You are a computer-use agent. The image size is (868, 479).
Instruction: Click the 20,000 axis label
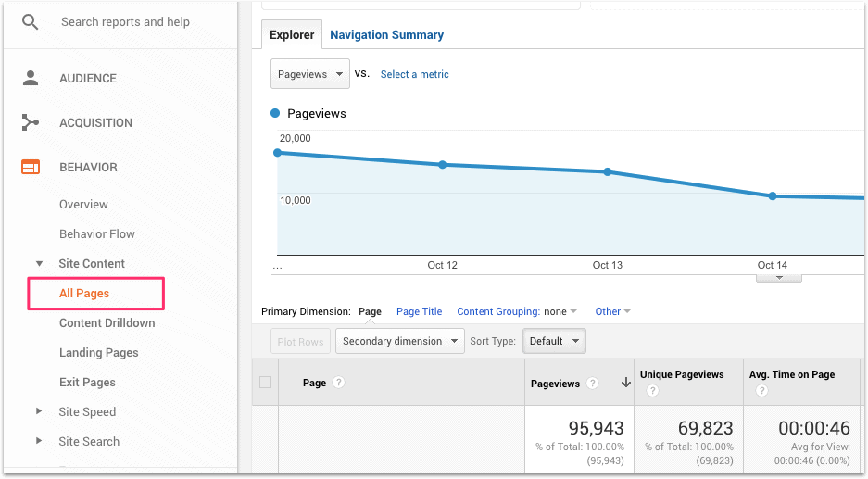(296, 138)
